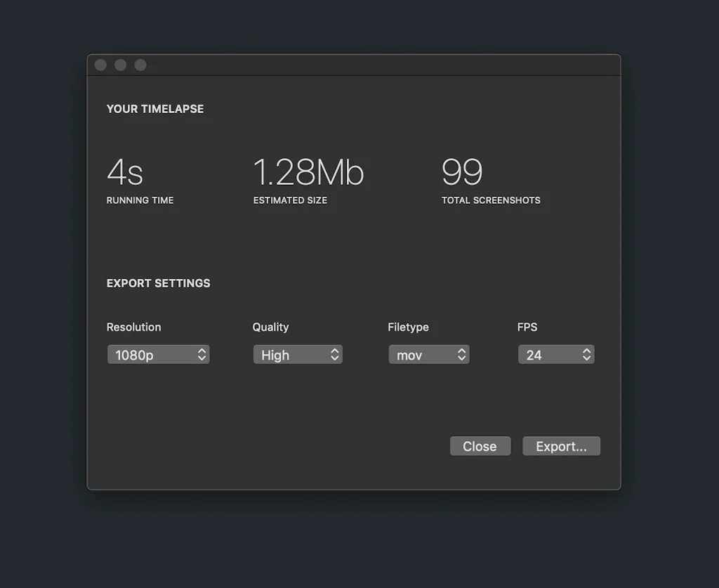Click the Filetype label
The height and width of the screenshot is (588, 719).
point(409,327)
